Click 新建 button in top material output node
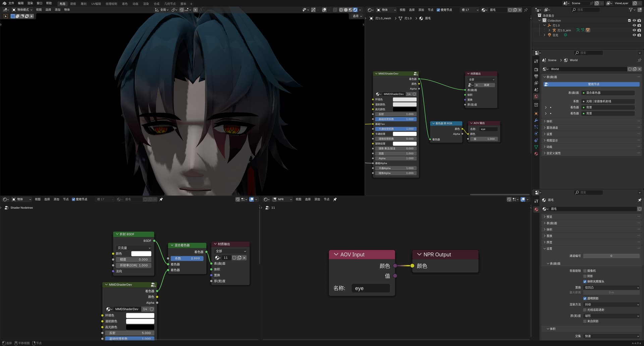The height and width of the screenshot is (346, 644). pos(485,85)
